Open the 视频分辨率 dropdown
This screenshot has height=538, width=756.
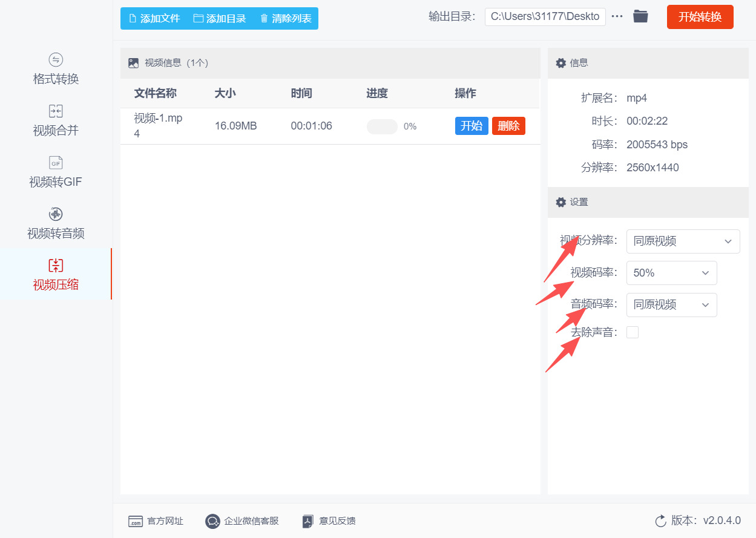(x=683, y=241)
